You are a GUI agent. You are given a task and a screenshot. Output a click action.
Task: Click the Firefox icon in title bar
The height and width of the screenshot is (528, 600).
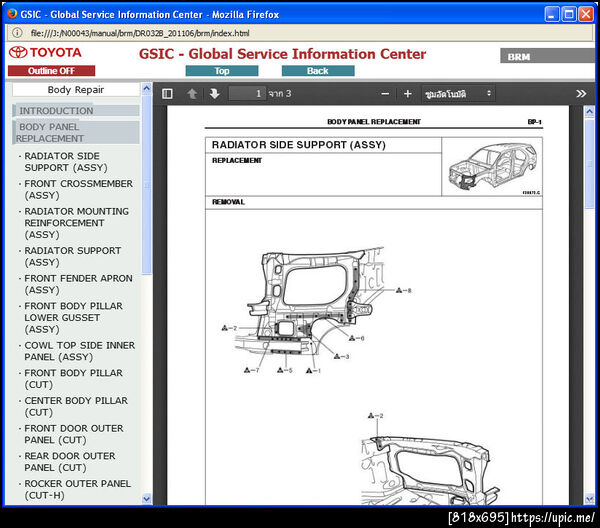(x=12, y=14)
